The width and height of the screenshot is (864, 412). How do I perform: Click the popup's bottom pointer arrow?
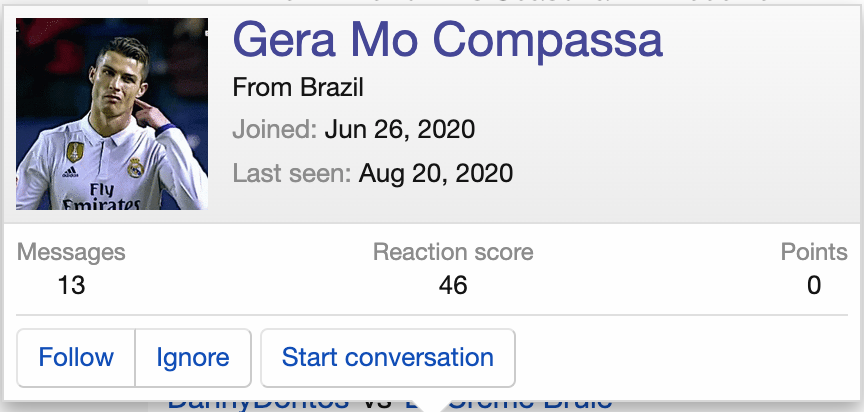[x=432, y=403]
